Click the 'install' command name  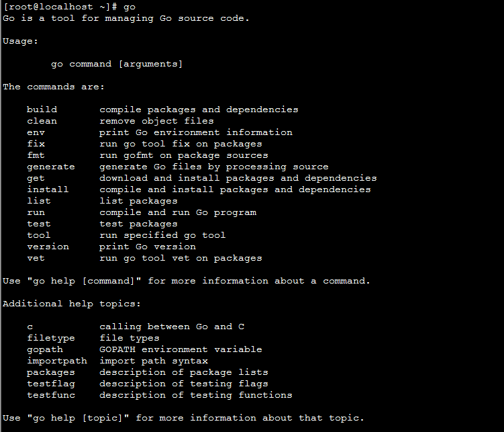(48, 189)
